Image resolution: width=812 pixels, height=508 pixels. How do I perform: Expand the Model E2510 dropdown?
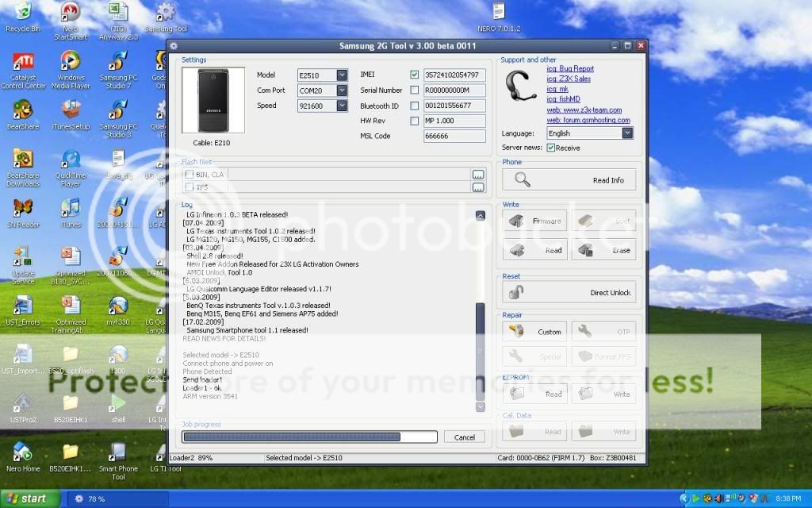(342, 75)
